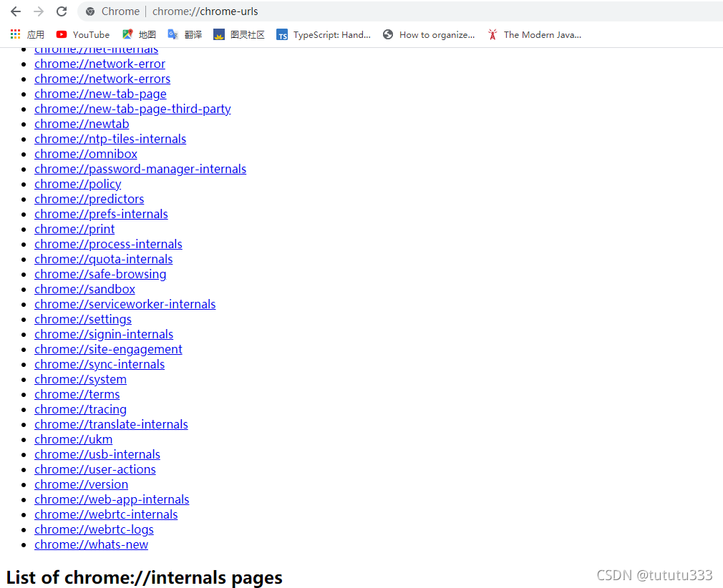723x588 pixels.
Task: Open chrome://webrtc-internals link
Action: coord(106,515)
